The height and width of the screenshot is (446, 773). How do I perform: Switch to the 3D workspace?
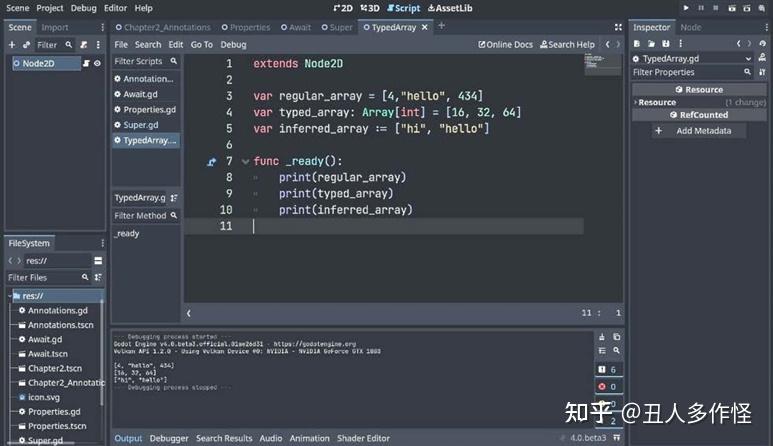(370, 8)
